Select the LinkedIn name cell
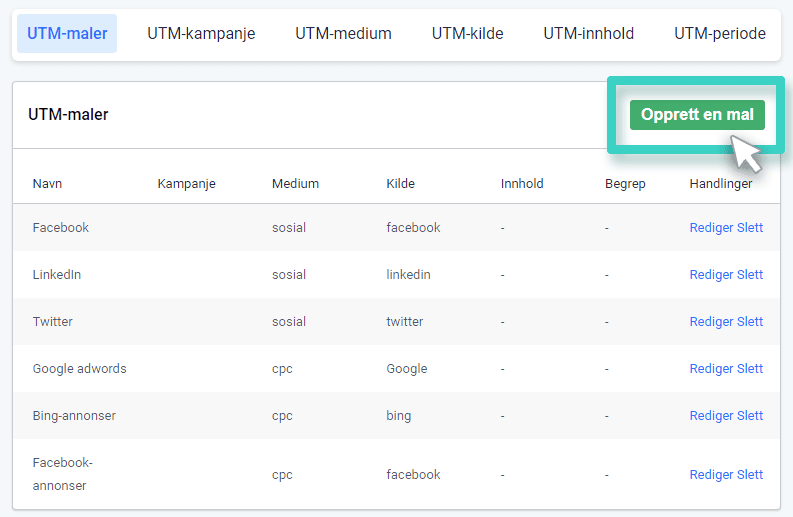 57,275
